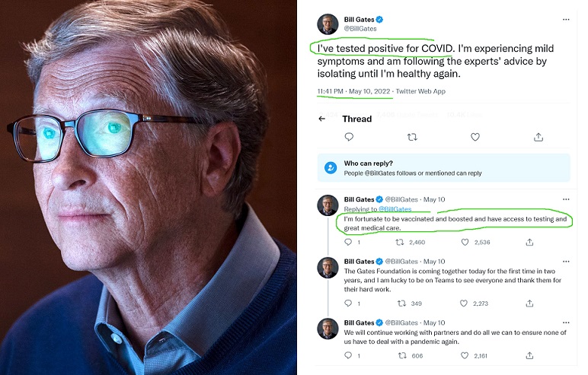The image size is (588, 375).
Task: Open more options on the main tweet
Action: pyautogui.click(x=565, y=19)
